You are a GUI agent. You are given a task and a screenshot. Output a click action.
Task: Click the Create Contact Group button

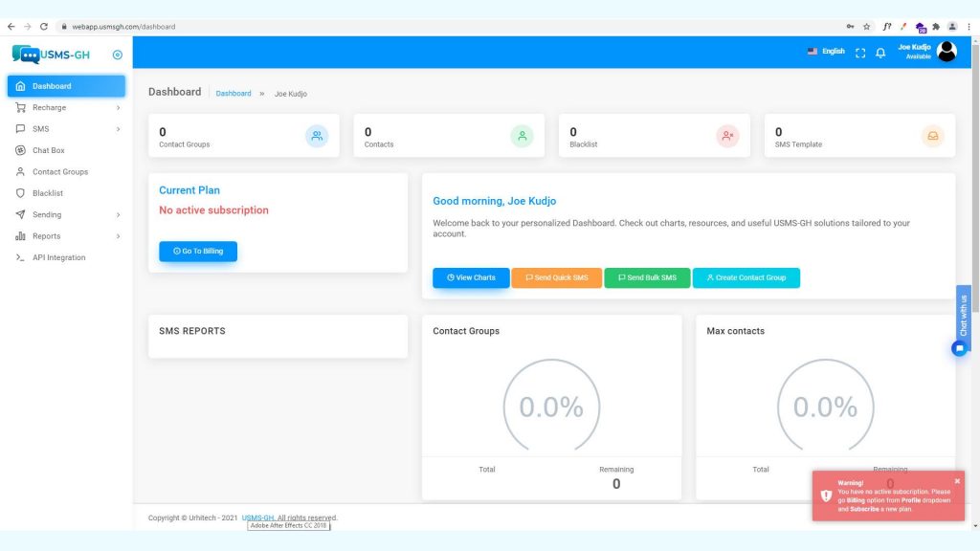coord(746,277)
